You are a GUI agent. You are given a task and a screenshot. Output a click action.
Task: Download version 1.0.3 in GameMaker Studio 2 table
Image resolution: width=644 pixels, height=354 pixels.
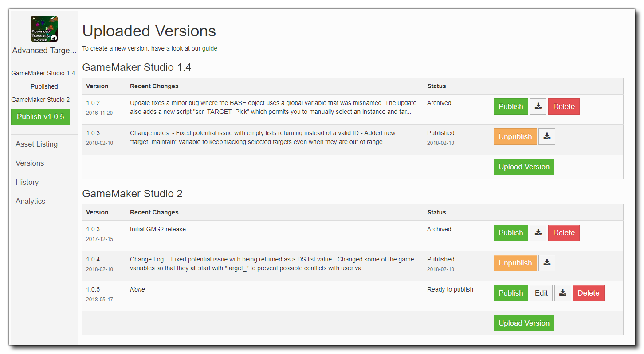[538, 233]
